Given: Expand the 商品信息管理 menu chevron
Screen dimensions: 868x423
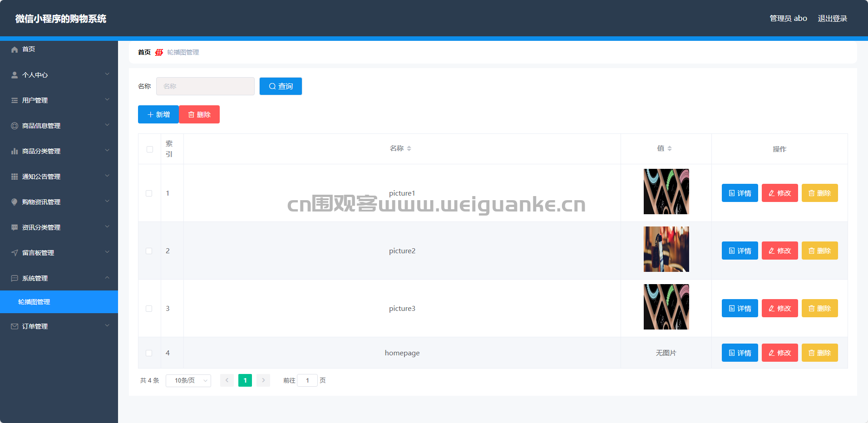Looking at the screenshot, I should pos(107,125).
